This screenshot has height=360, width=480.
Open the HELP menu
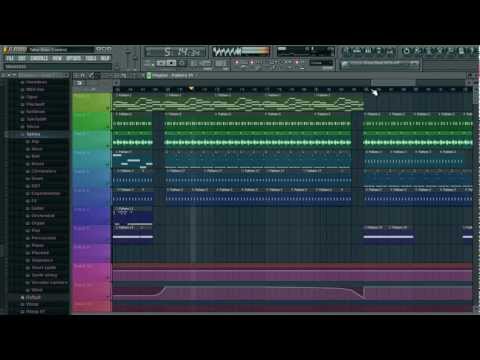coord(105,58)
